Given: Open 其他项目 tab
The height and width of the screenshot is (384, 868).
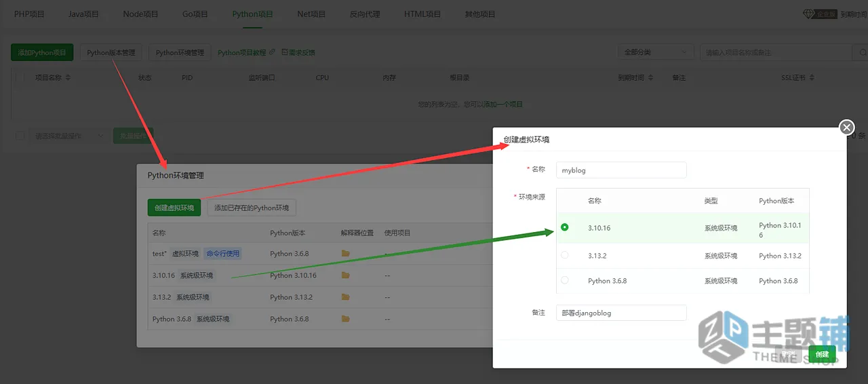Looking at the screenshot, I should pos(480,14).
